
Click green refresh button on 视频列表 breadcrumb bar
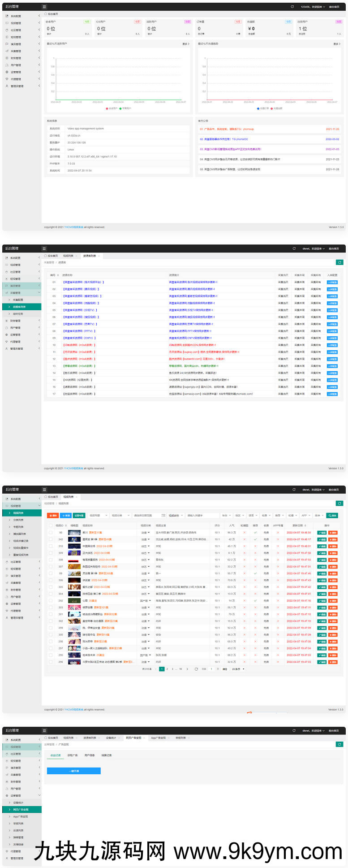click(x=339, y=503)
